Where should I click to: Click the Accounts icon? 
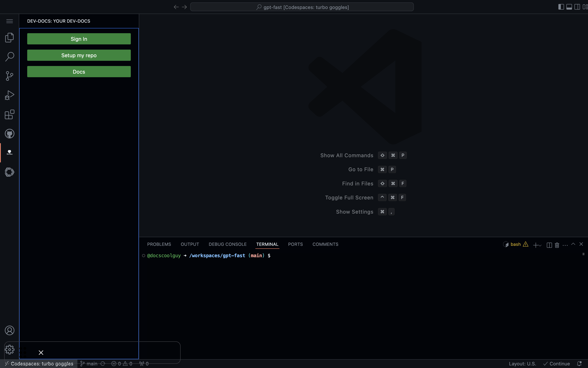[x=9, y=330]
